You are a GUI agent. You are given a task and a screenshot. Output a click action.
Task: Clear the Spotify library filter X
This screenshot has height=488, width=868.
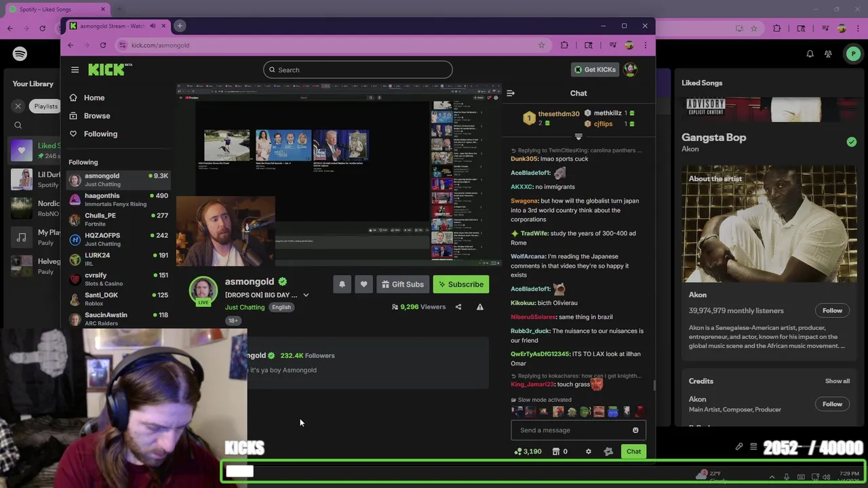pos(18,106)
